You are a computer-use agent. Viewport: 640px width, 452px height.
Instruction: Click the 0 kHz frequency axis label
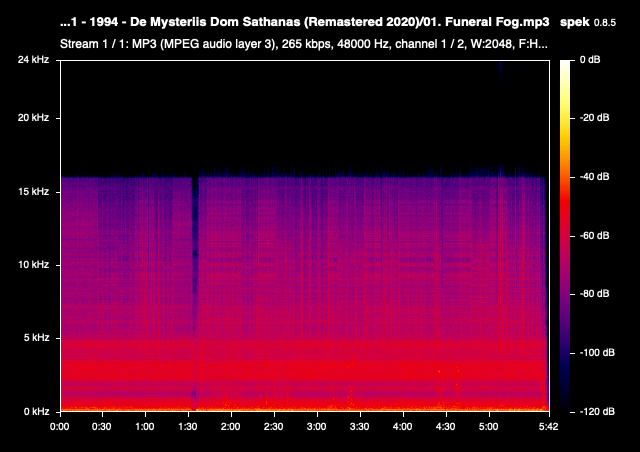[x=36, y=411]
